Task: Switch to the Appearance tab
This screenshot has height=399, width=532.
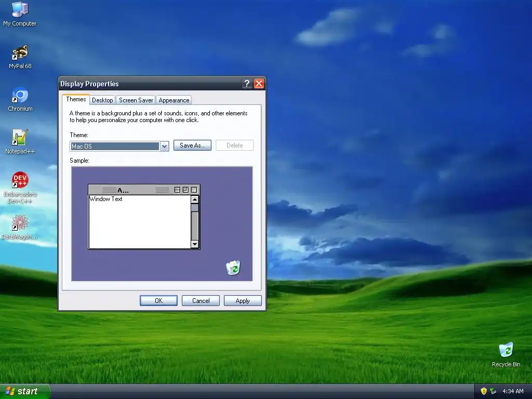Action: point(174,100)
